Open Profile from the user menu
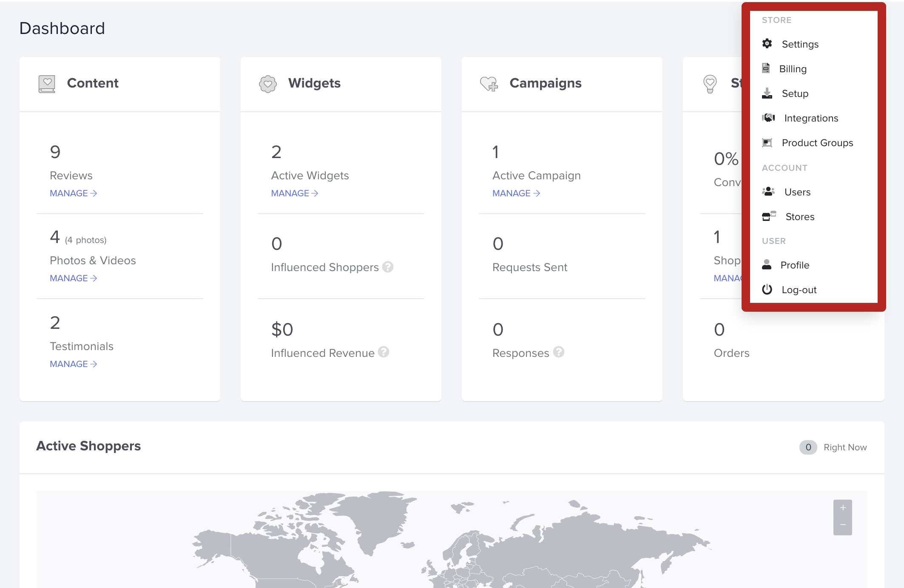The width and height of the screenshot is (904, 588). 794,265
